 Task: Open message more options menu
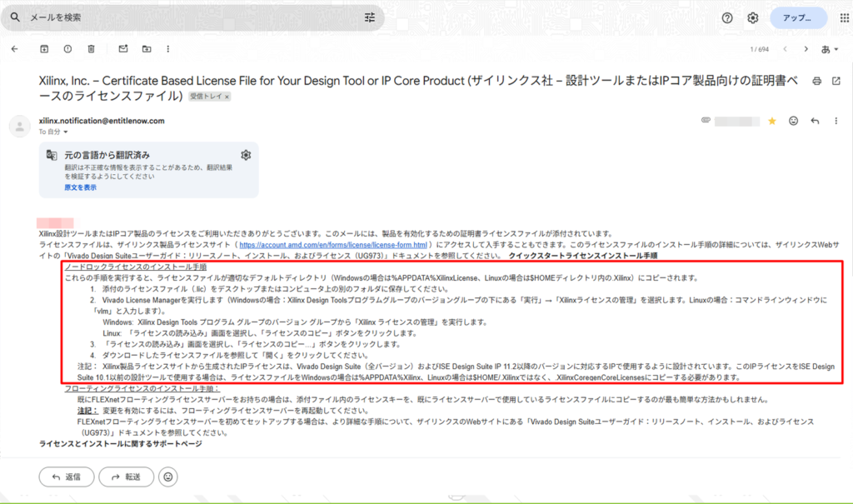[x=836, y=121]
